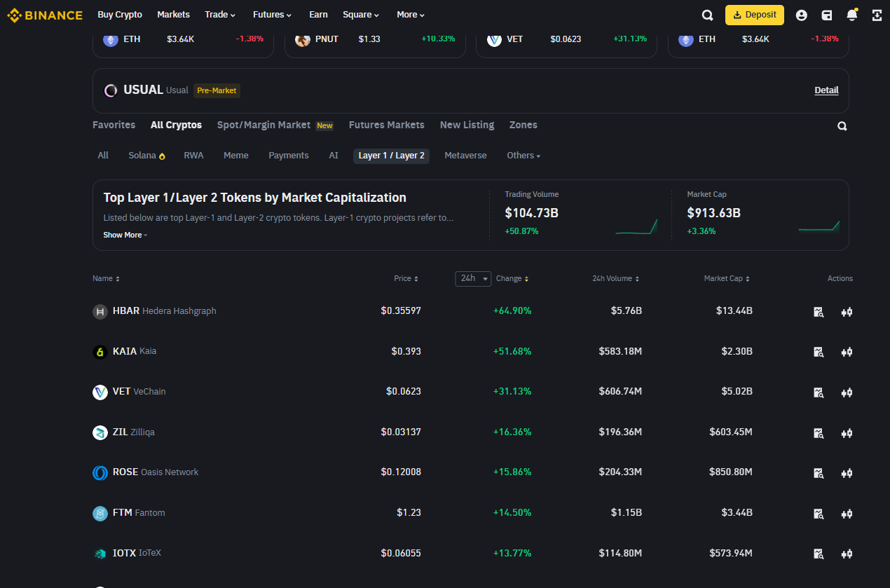Expand the Square menu

[x=361, y=15]
